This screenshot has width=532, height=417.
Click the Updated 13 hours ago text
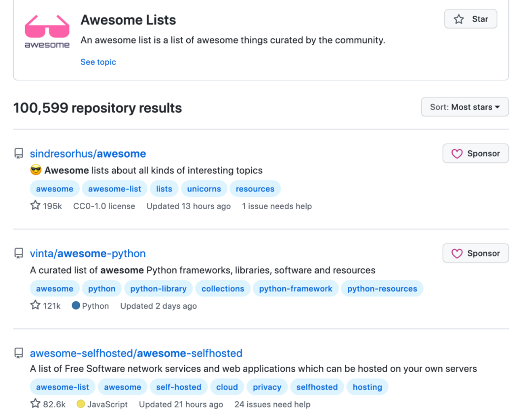189,206
